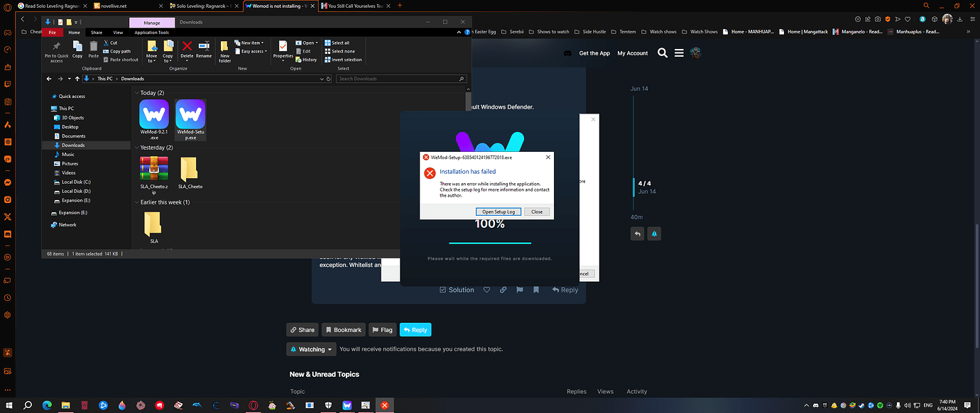Screen dimensions: 980x413
Task: Click the Invert selection icon
Action: coord(343,60)
